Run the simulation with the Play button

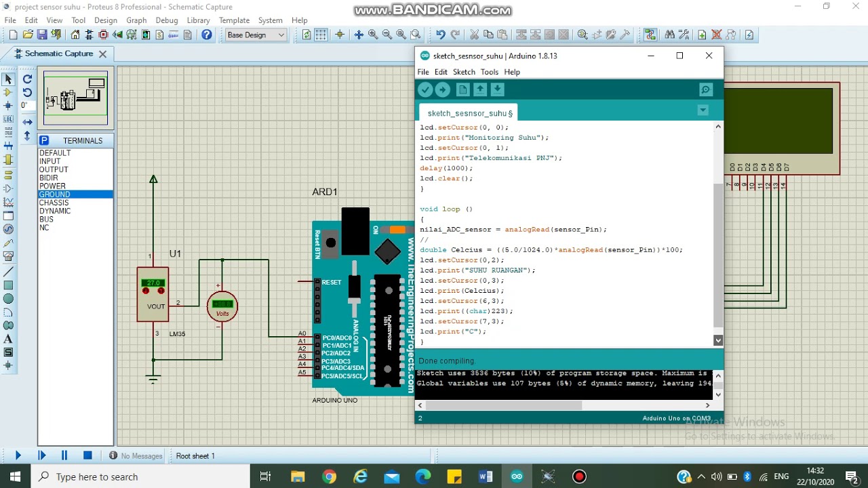pos(18,455)
